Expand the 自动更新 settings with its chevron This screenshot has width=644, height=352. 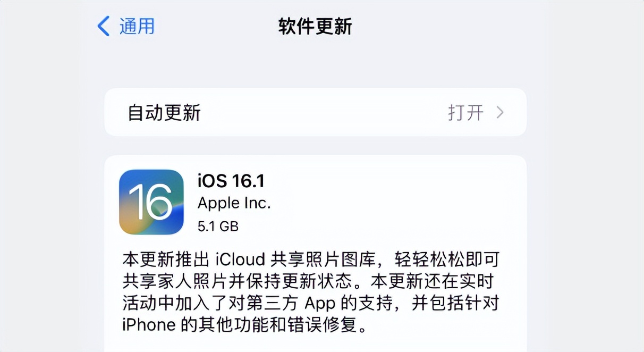pos(500,113)
